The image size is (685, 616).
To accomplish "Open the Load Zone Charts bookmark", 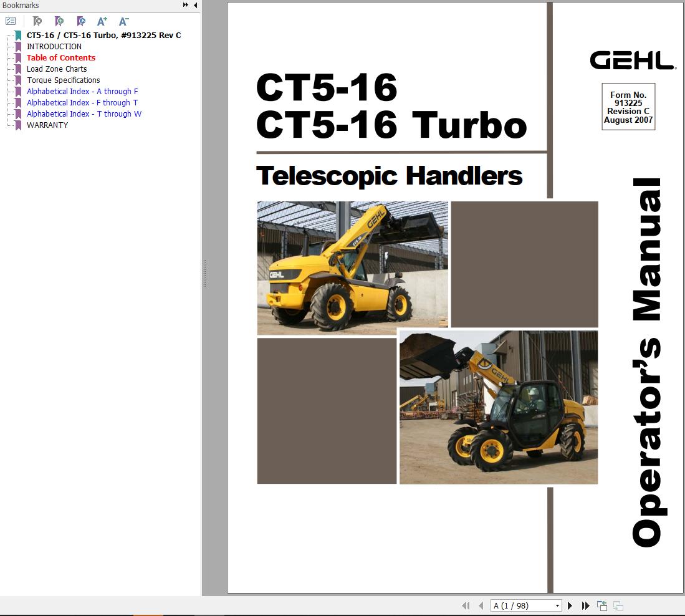I will click(57, 69).
